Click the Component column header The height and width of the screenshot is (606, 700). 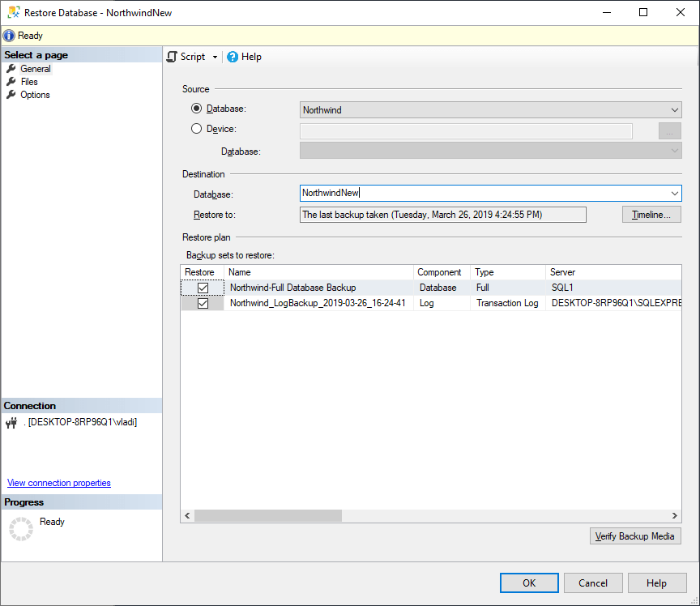click(442, 272)
